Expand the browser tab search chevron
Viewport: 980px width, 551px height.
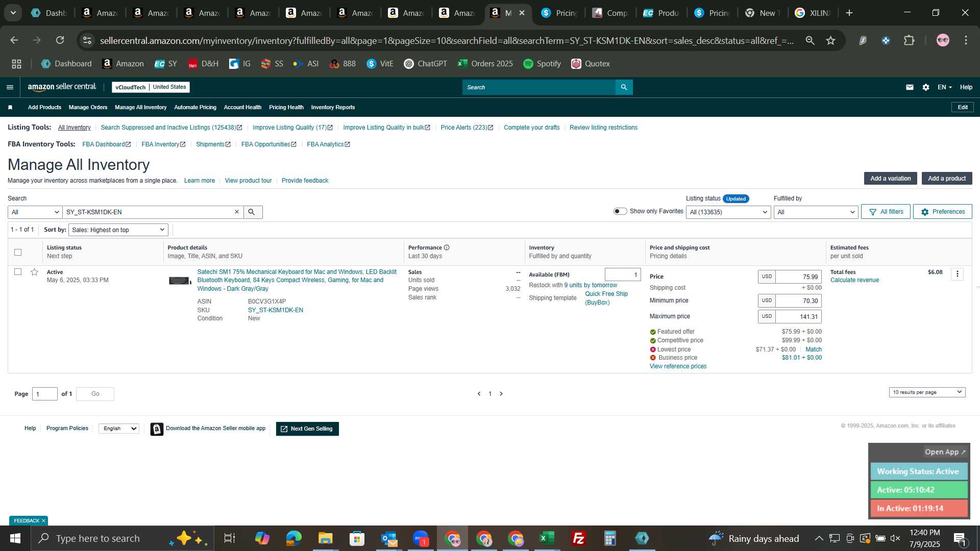coord(13,13)
